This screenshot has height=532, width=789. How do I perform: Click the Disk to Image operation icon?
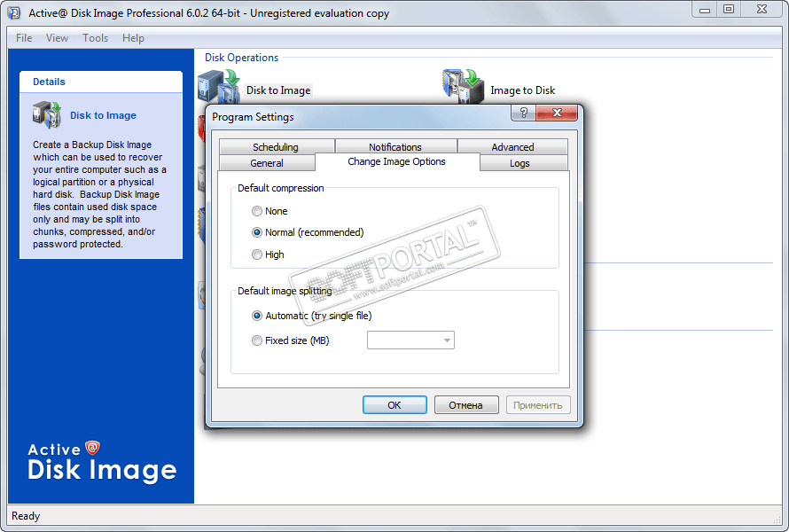click(x=219, y=86)
